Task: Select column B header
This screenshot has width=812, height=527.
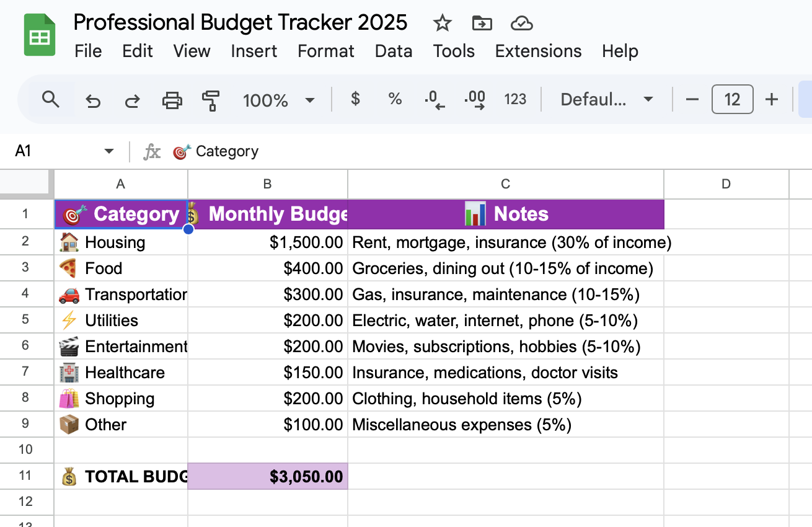Action: click(x=268, y=184)
